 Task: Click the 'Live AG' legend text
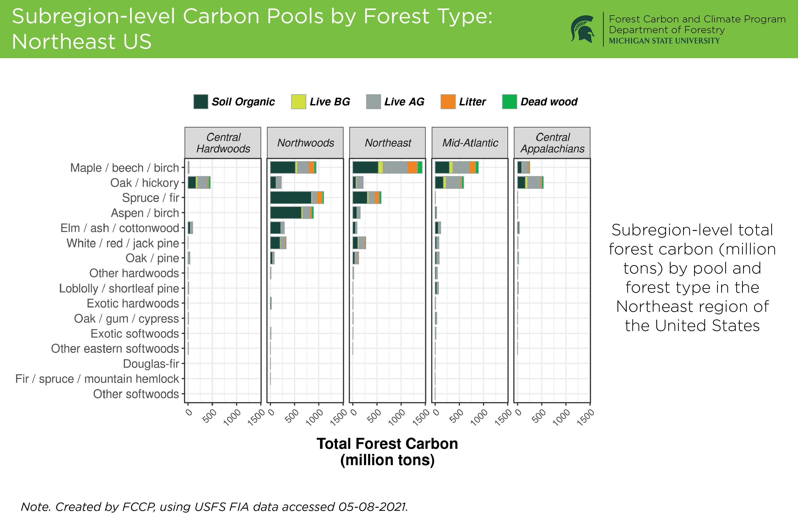pos(404,102)
